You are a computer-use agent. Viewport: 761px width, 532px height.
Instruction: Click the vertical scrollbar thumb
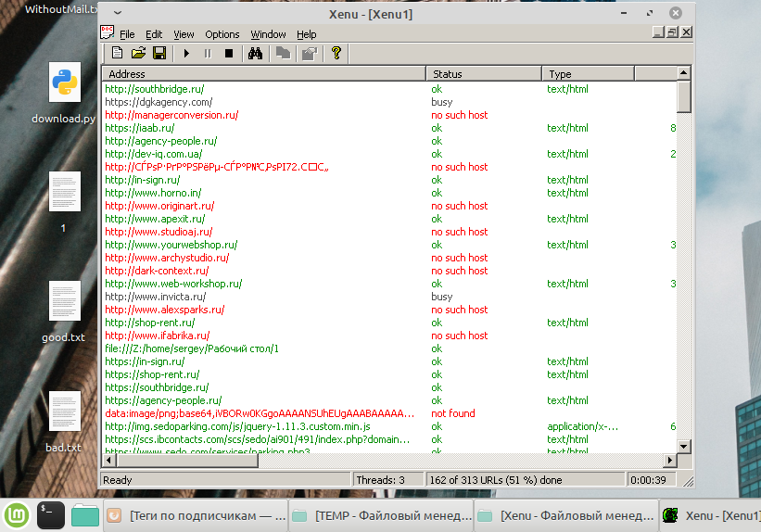683,96
